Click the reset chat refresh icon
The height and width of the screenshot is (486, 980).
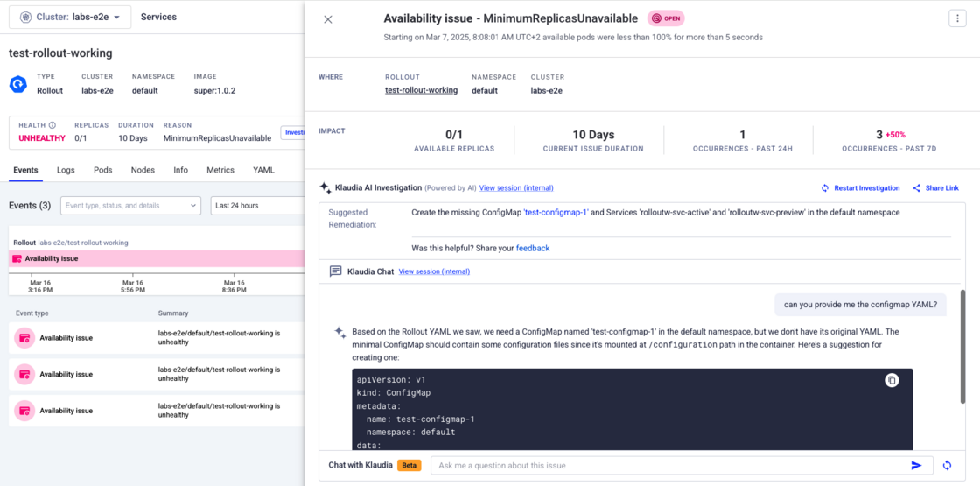point(947,466)
